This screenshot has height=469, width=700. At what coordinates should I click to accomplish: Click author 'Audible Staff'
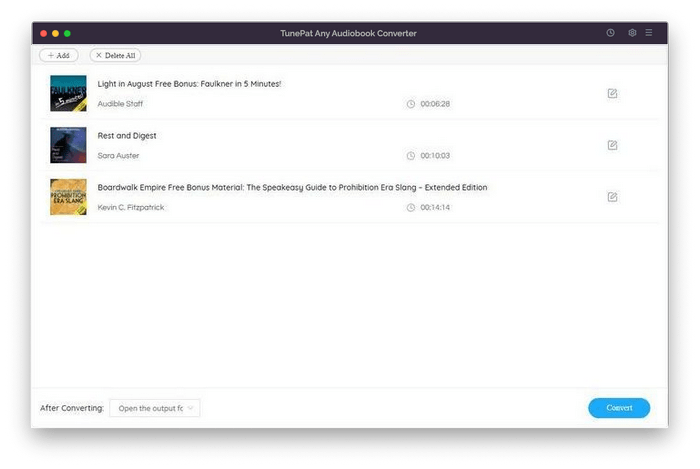(x=120, y=104)
